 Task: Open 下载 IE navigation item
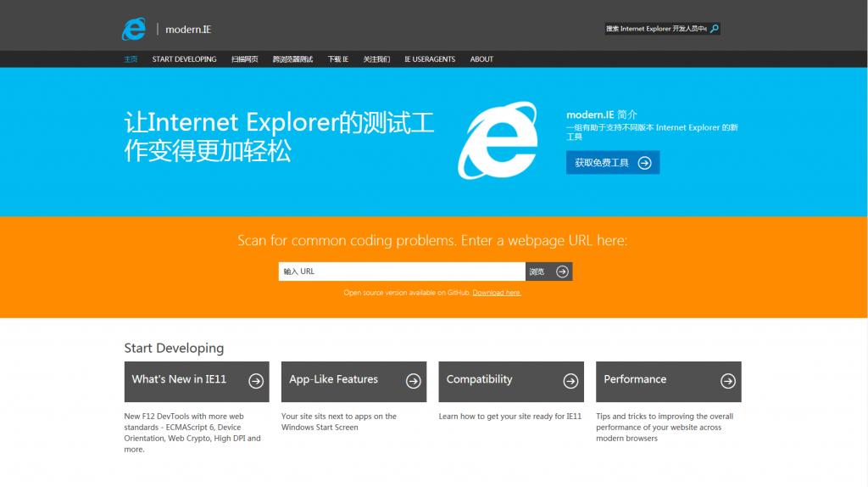[337, 59]
